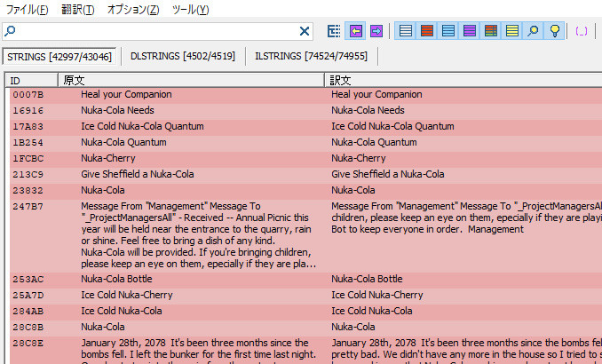Click translation 'Nuka-Cola Bottle'
Viewport: 602px width, 364px height.
pyautogui.click(x=367, y=279)
